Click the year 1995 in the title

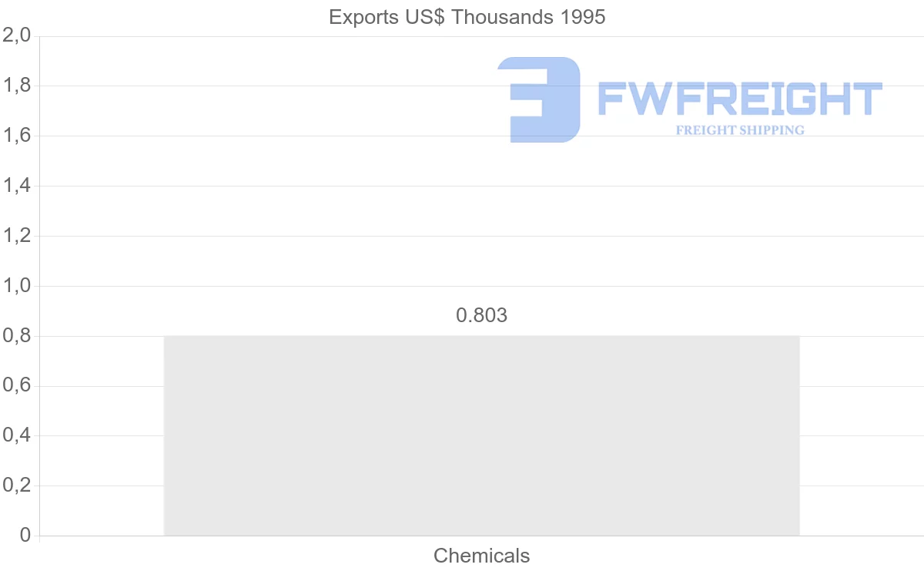pyautogui.click(x=581, y=17)
